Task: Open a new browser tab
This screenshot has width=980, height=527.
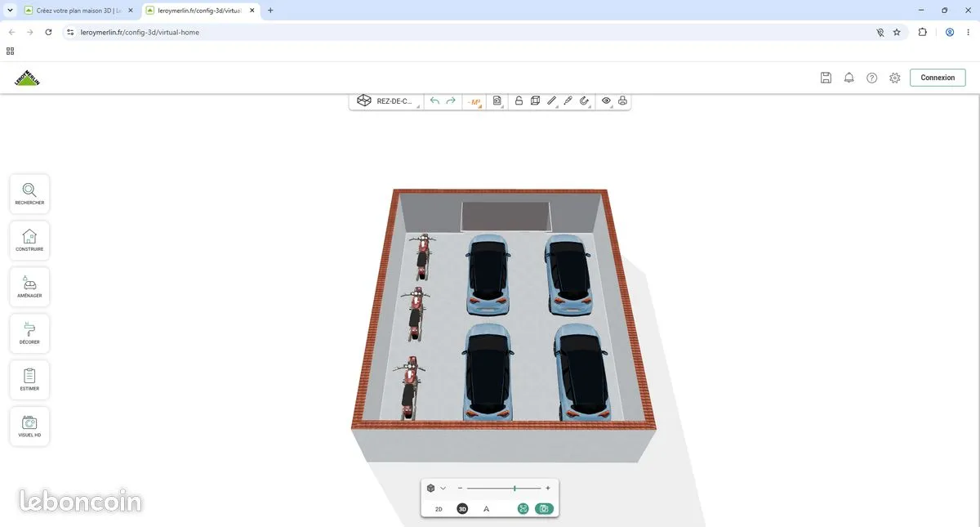Action: [270, 11]
